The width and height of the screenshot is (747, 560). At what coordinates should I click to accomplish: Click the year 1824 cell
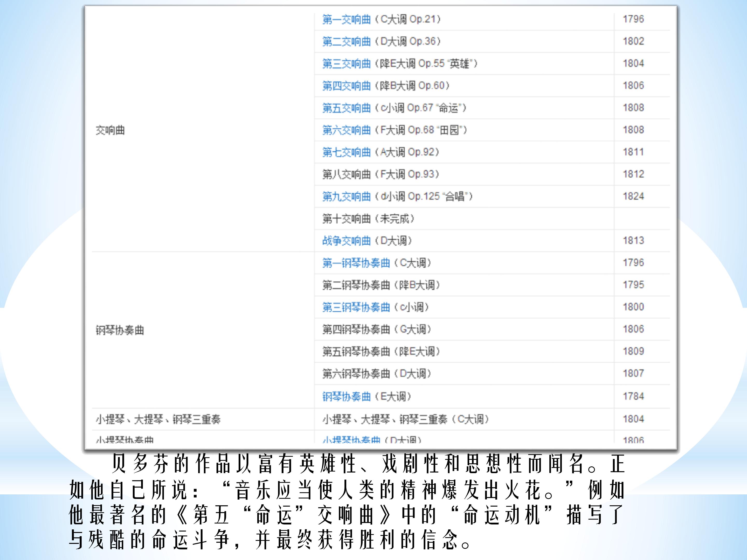(x=633, y=196)
